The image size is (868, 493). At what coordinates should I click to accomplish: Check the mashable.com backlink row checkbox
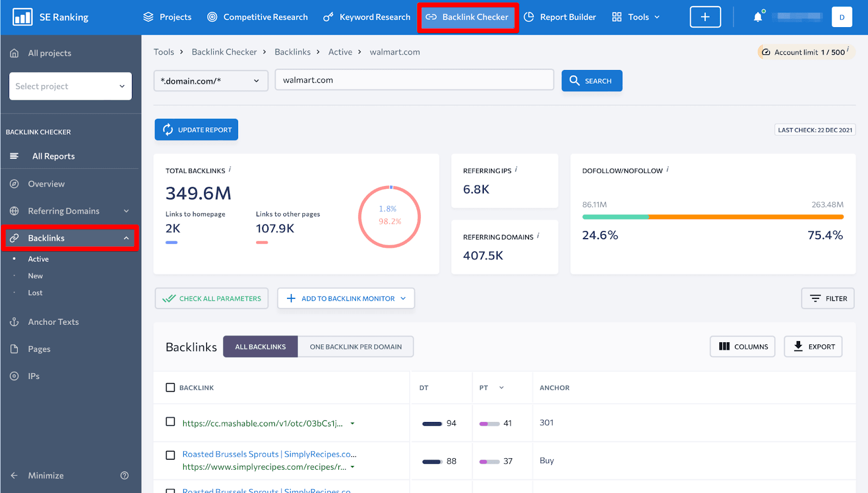(170, 421)
